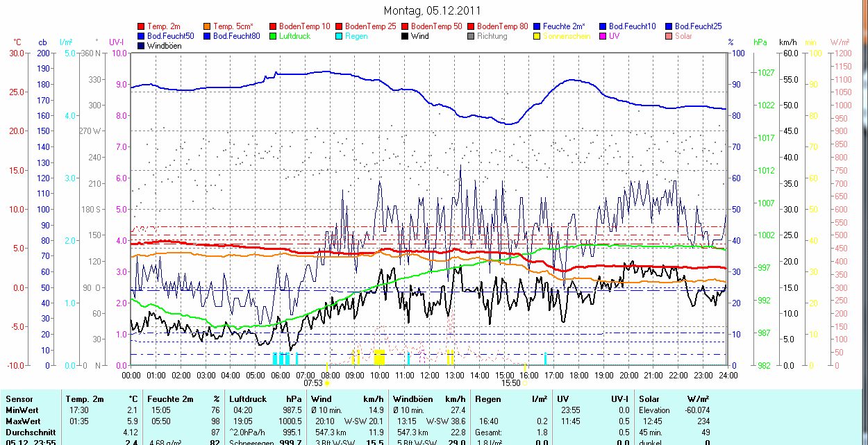Click the cyan Regen legend square
This screenshot has width=868, height=445.
point(340,36)
